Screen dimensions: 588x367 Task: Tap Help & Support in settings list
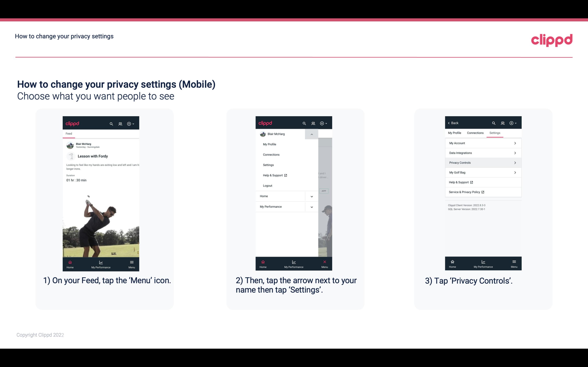click(461, 182)
